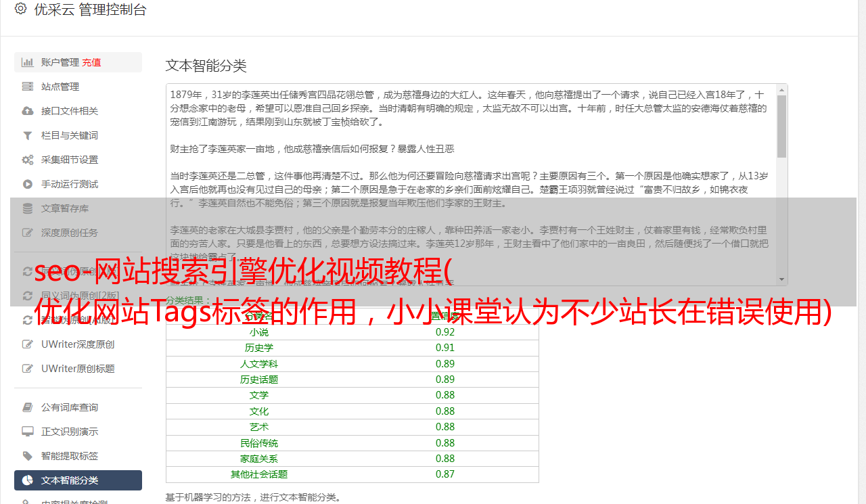Viewport: 866px width, 504px height.
Task: Select the 人文学科 category cell
Action: click(x=259, y=364)
